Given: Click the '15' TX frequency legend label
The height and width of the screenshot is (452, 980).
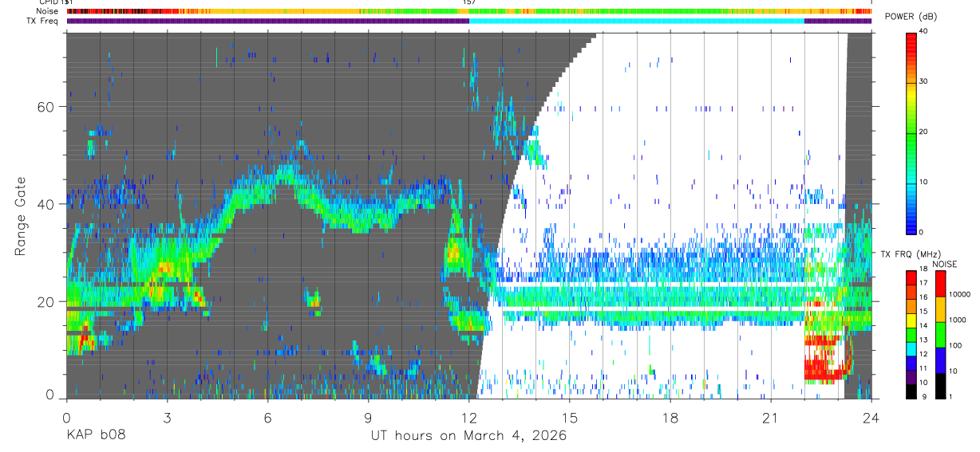Looking at the screenshot, I should click(x=924, y=312).
